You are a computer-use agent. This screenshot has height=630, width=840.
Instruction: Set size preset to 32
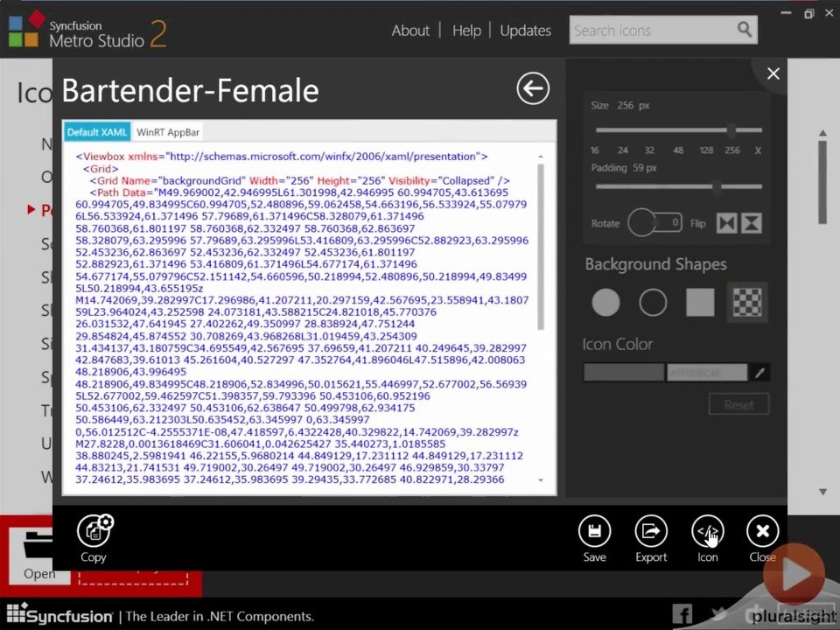649,150
